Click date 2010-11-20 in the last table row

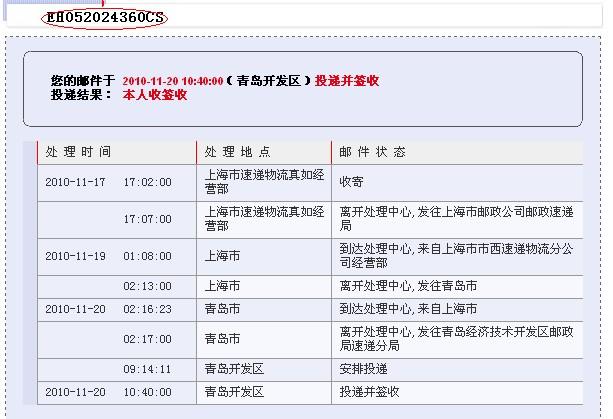click(75, 392)
